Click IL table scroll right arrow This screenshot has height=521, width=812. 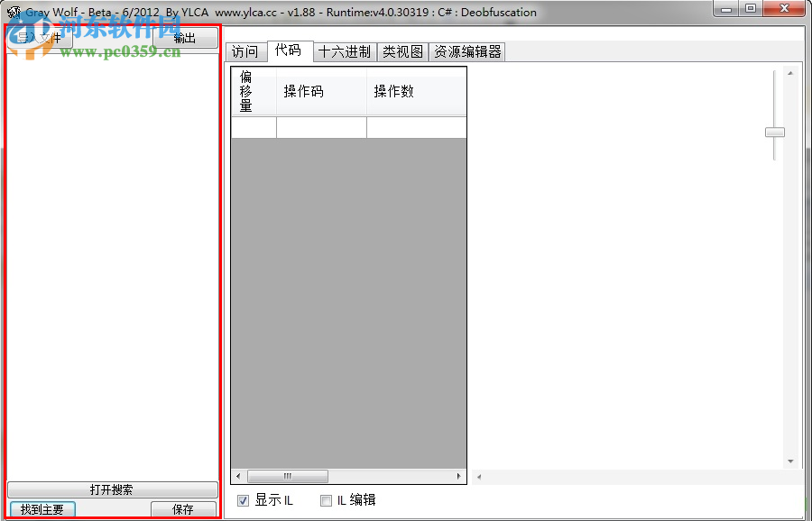coord(459,476)
